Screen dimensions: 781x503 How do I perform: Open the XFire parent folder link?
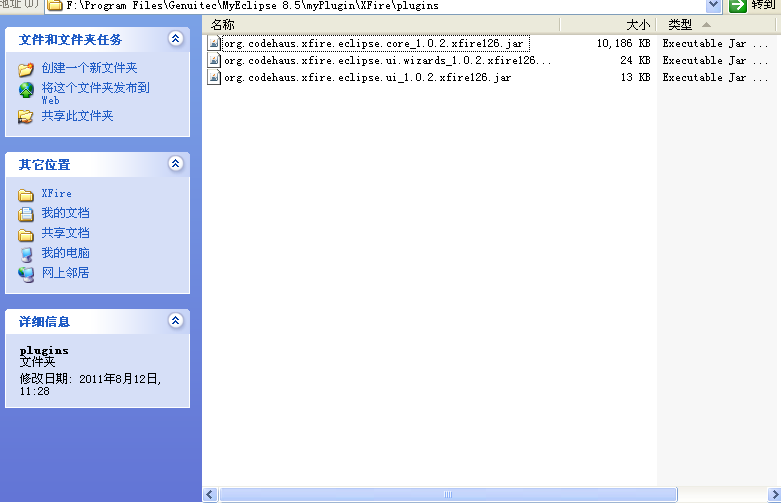pos(56,193)
